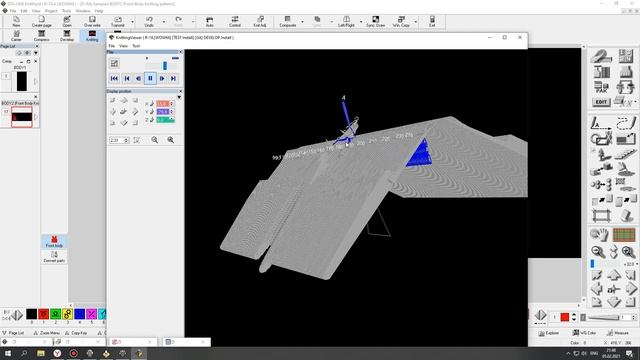
Task: Select the Carrier icon
Action: tap(16, 36)
